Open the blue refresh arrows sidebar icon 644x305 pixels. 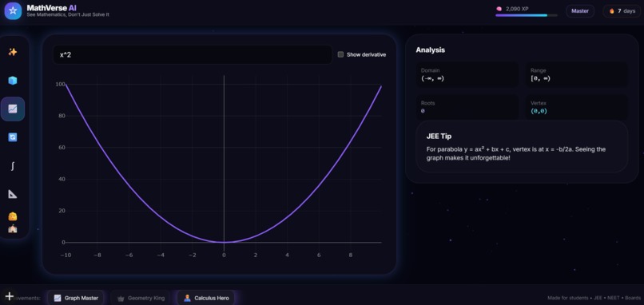click(x=13, y=137)
